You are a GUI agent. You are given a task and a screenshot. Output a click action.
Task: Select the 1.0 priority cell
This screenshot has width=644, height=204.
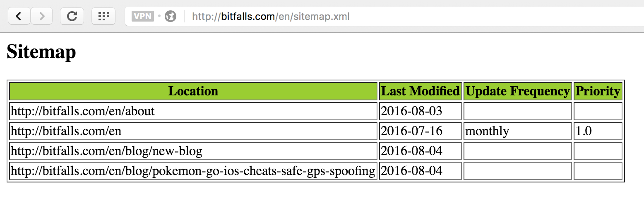[x=584, y=131]
